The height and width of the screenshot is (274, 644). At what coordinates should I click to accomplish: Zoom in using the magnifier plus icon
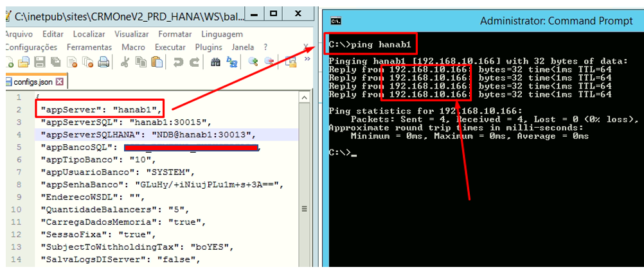(253, 62)
